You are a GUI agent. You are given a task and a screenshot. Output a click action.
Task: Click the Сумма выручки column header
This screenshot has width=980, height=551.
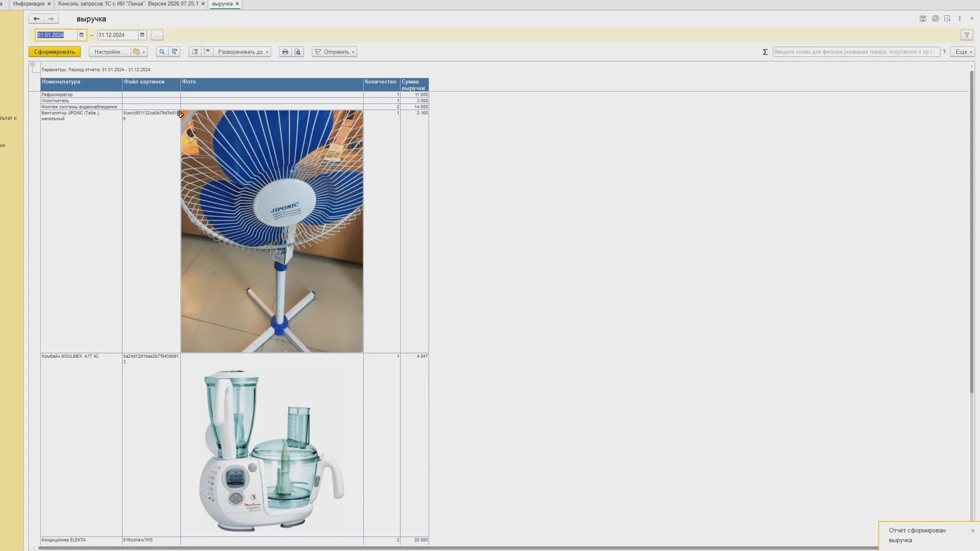[414, 85]
